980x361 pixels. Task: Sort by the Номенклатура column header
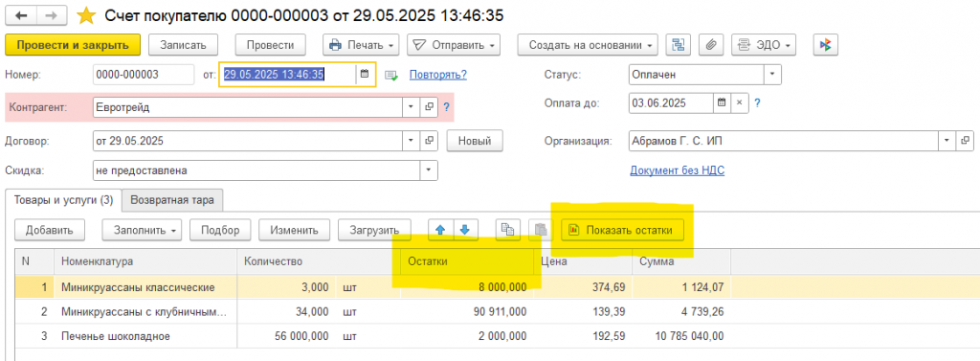coord(145,261)
